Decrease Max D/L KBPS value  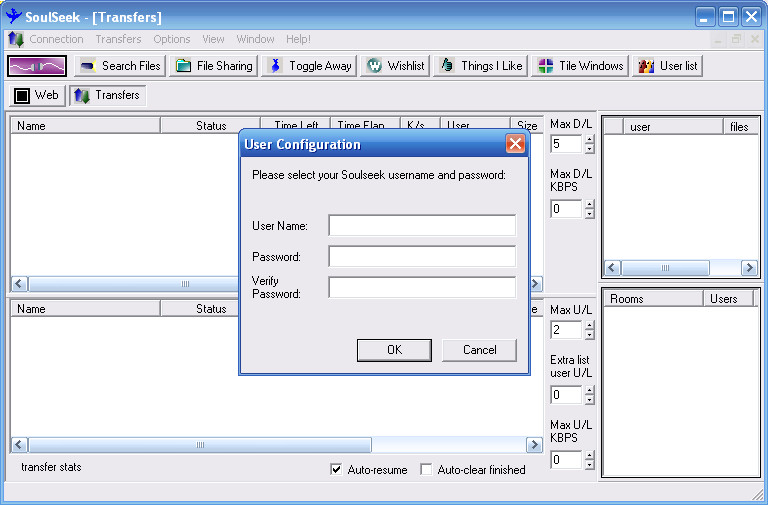[590, 214]
